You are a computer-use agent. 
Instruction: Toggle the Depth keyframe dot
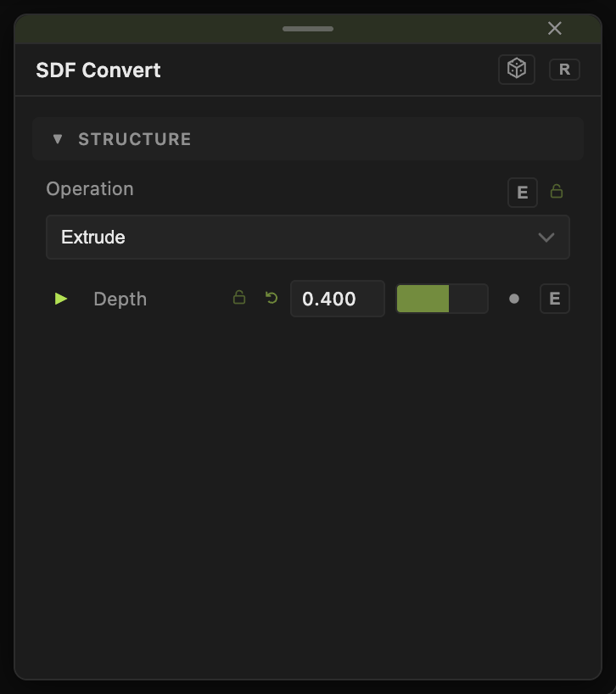(x=514, y=299)
